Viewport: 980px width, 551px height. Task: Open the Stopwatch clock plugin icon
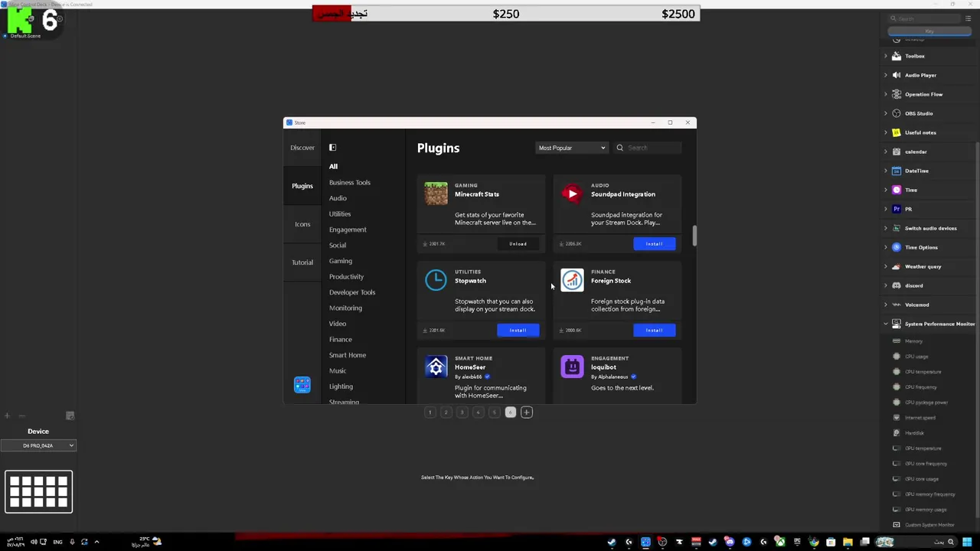[x=436, y=280]
